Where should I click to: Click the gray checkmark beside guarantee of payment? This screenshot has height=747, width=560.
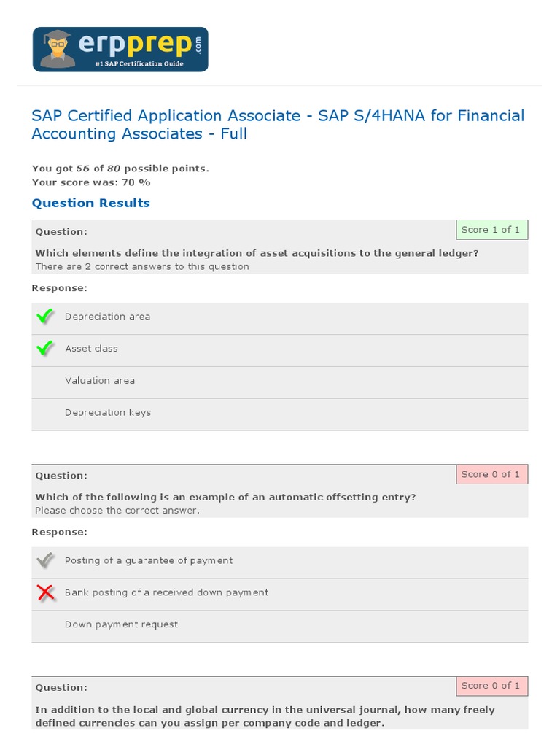(45, 560)
